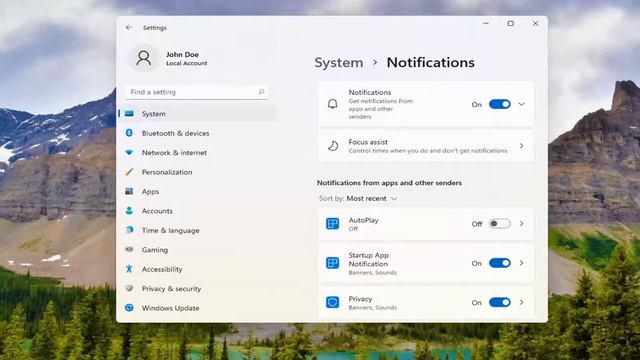Click the John Doe profile avatar
The height and width of the screenshot is (360, 640).
pyautogui.click(x=144, y=58)
